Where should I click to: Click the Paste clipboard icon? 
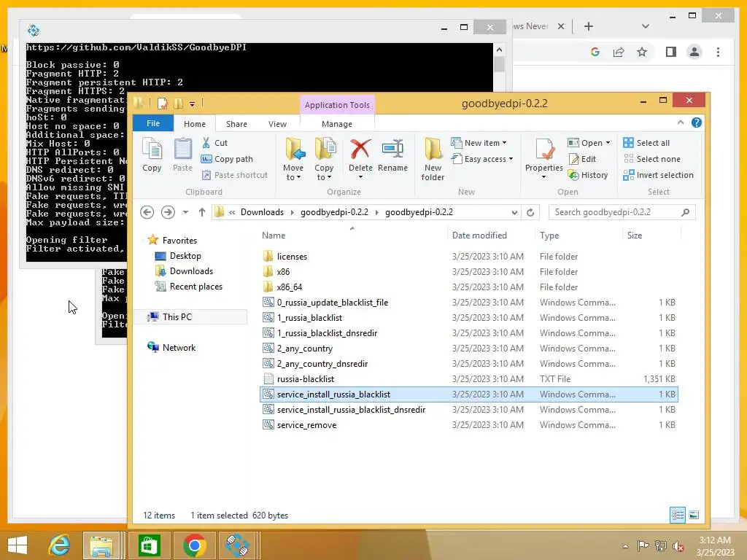point(182,155)
